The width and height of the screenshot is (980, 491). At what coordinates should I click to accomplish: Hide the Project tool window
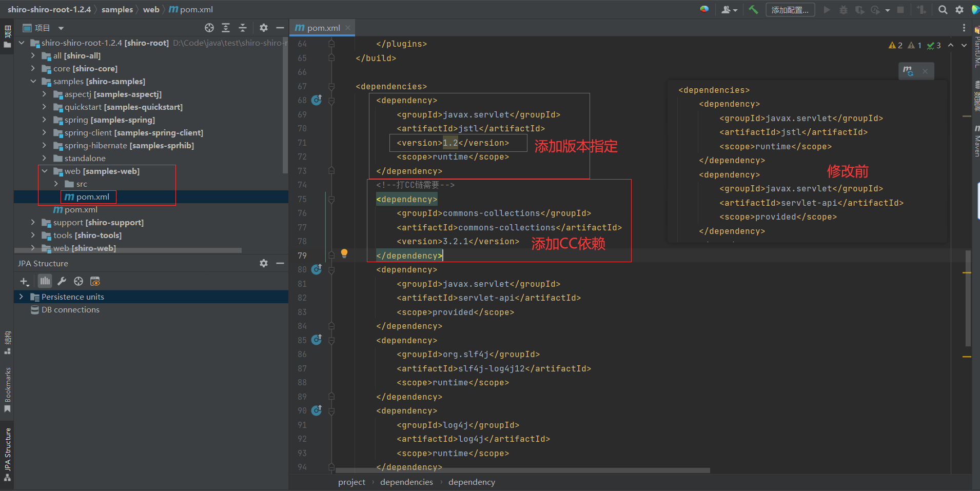click(x=280, y=28)
